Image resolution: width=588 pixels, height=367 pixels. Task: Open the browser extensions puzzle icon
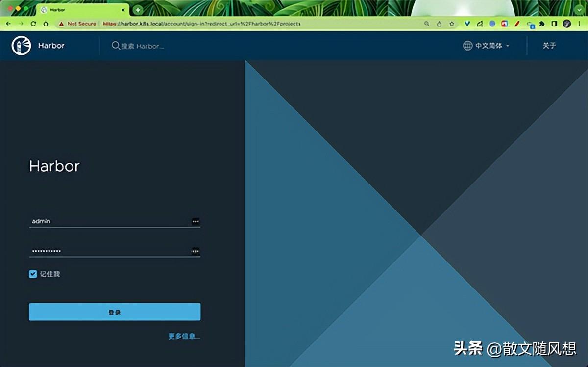coord(542,24)
